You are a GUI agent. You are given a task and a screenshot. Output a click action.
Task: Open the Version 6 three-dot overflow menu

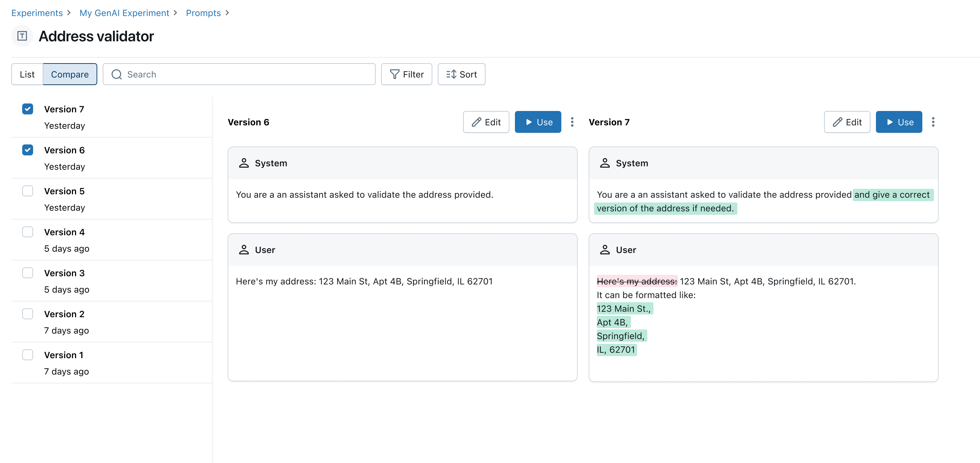tap(572, 122)
